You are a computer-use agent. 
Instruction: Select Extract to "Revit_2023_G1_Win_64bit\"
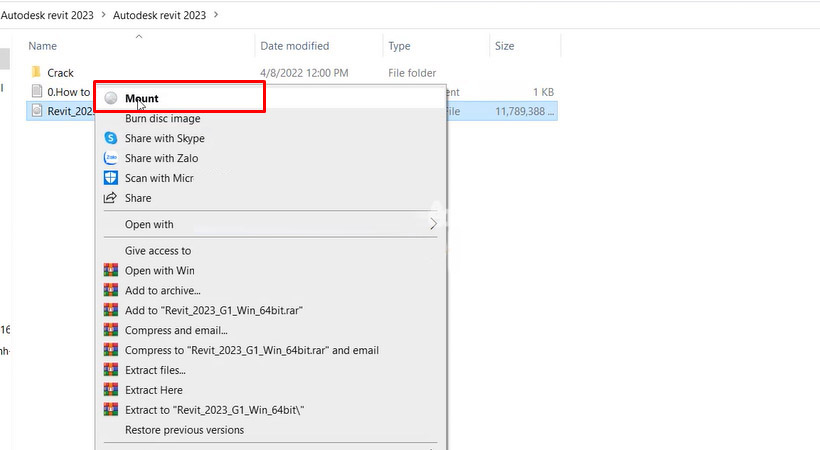pos(214,410)
